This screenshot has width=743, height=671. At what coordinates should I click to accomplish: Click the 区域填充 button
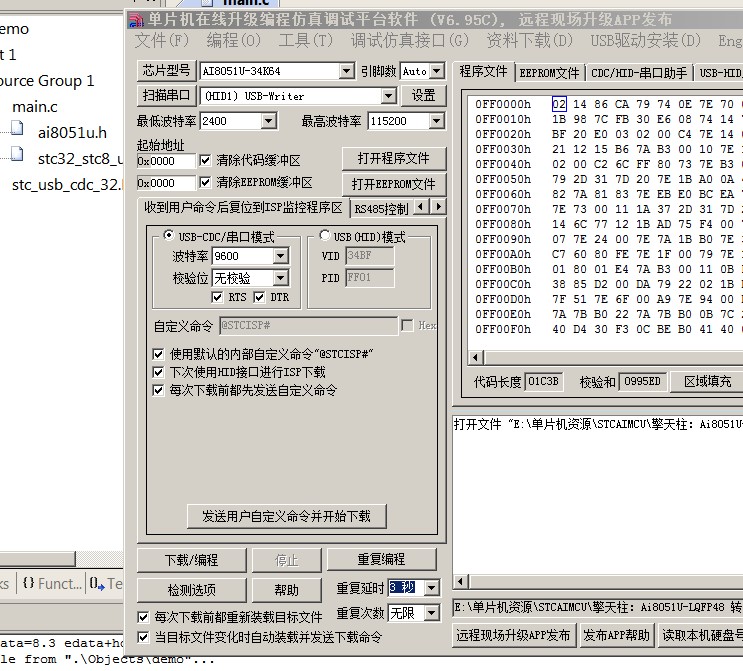[707, 381]
